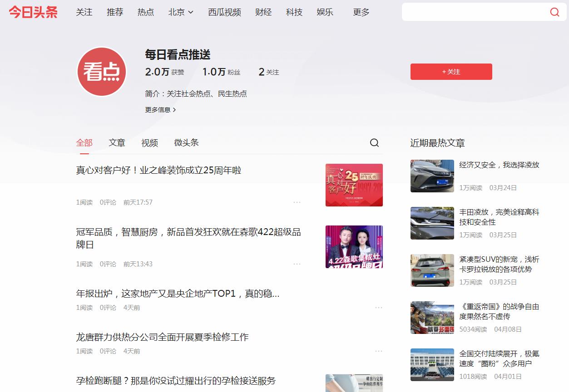Open hot article 全国交付陆续展开，极氪速度
This screenshot has height=392, width=569.
pos(499,359)
